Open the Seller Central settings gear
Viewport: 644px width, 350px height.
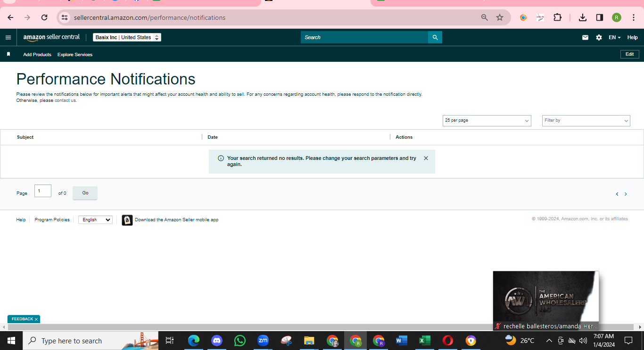[x=599, y=37]
